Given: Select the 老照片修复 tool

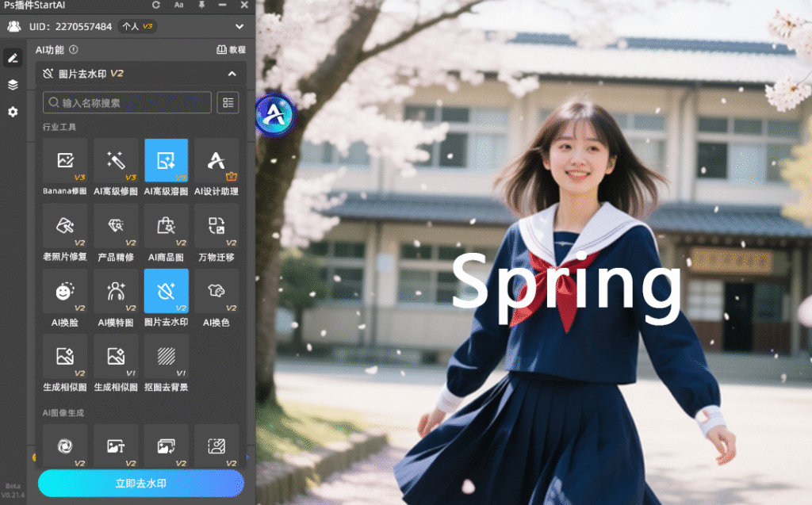Looking at the screenshot, I should tap(65, 227).
